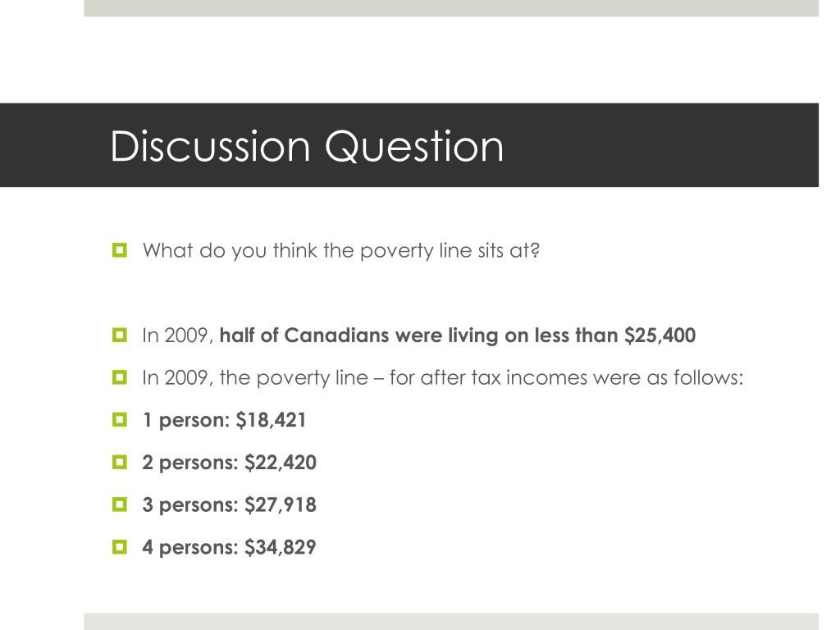Select the bullet marker next to 3 persons

[120, 504]
